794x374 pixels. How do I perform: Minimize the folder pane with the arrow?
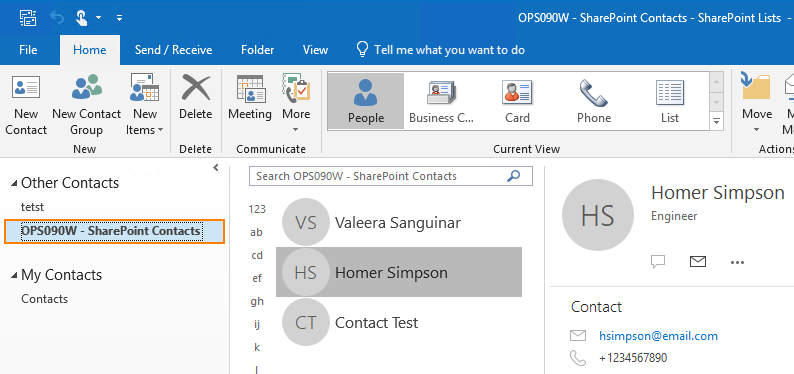coord(216,168)
